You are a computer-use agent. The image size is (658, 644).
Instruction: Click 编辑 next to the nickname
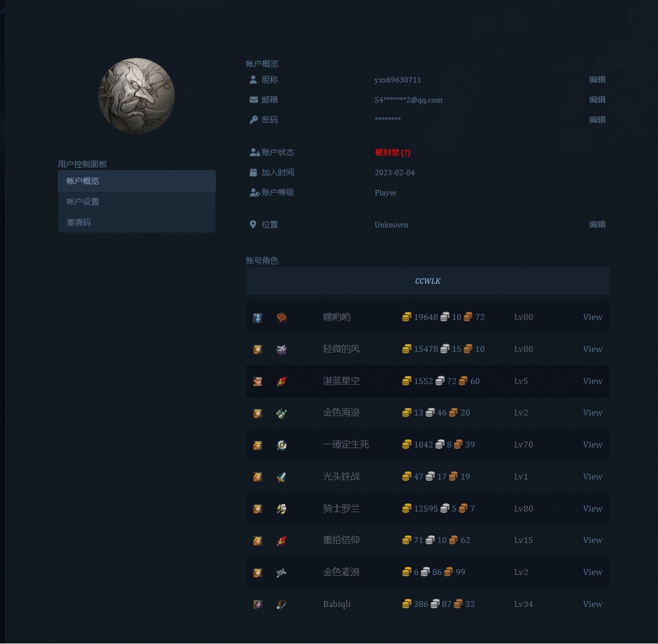point(597,80)
